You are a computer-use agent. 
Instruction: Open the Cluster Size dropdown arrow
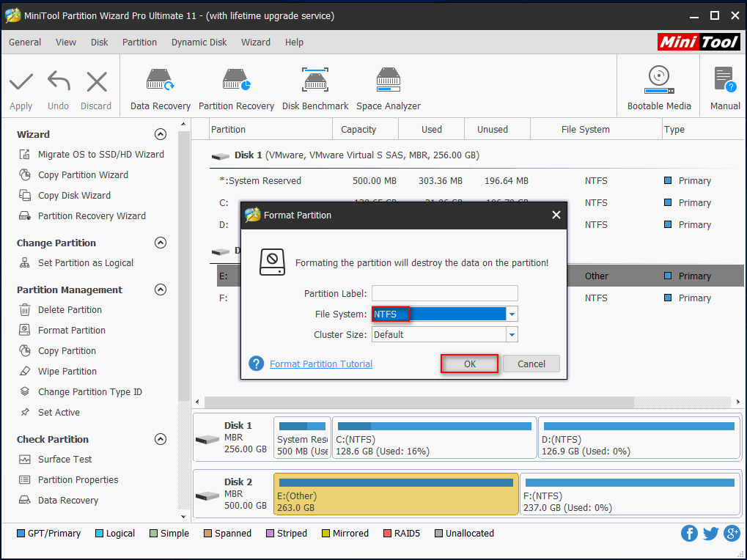[512, 334]
